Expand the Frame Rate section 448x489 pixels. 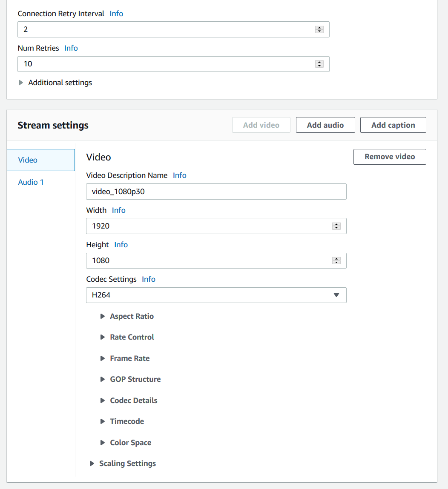pyautogui.click(x=125, y=358)
